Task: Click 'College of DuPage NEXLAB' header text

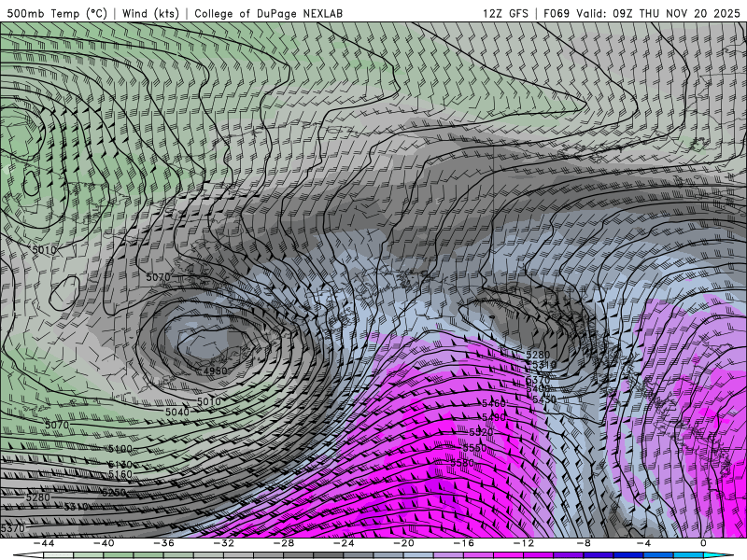Action: pos(268,13)
